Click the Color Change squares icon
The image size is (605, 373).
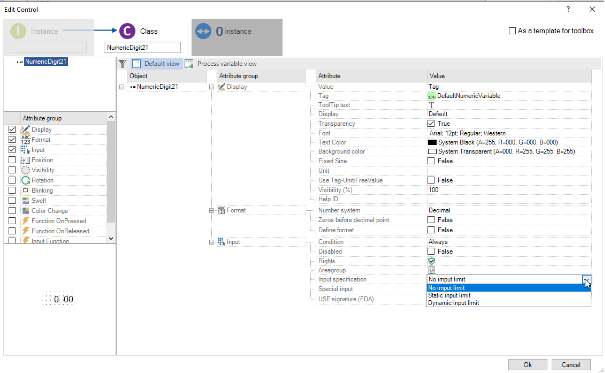pos(25,211)
